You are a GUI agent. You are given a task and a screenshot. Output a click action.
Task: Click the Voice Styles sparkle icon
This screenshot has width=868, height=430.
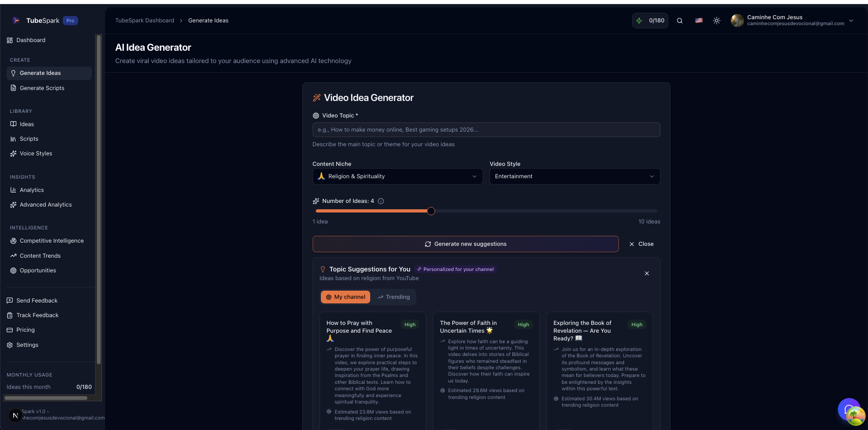[13, 154]
